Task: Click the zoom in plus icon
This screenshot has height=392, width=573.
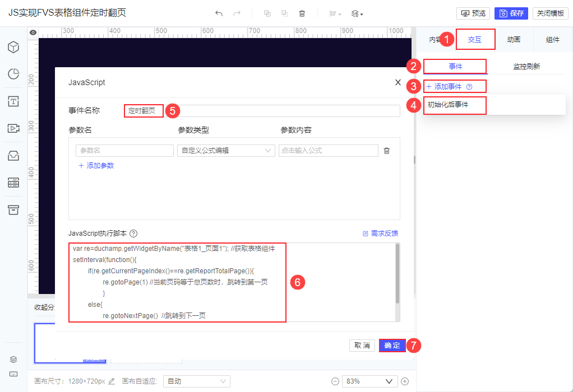Action: coord(405,381)
